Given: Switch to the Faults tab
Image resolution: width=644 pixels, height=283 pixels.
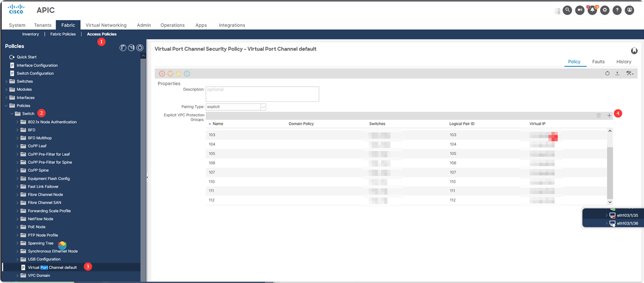Looking at the screenshot, I should click(x=598, y=62).
